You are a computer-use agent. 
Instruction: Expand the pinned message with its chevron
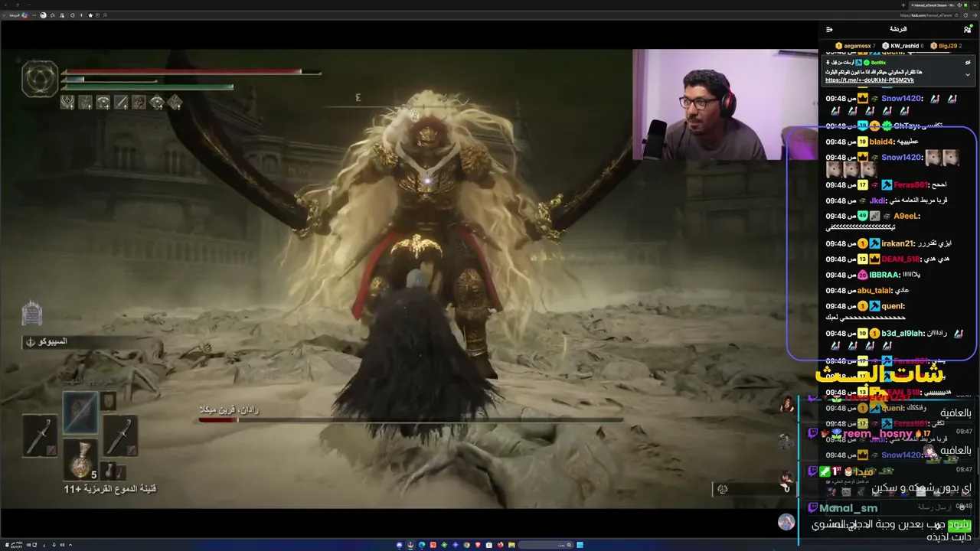(968, 75)
